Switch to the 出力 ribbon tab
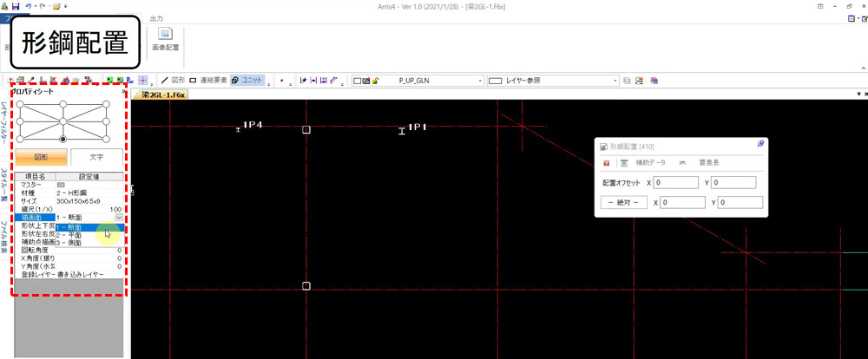Image resolution: width=868 pixels, height=359 pixels. click(x=156, y=17)
